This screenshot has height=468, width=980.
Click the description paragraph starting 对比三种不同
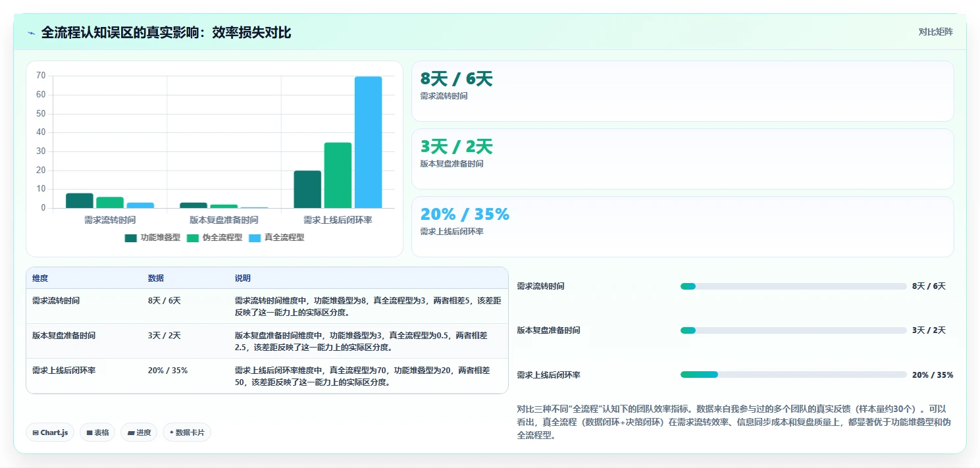(x=735, y=422)
